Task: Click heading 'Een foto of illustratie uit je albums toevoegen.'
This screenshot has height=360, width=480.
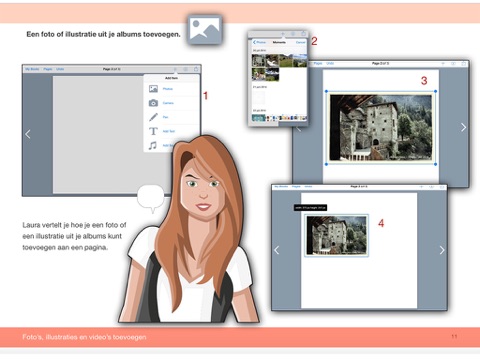Action: (103, 34)
